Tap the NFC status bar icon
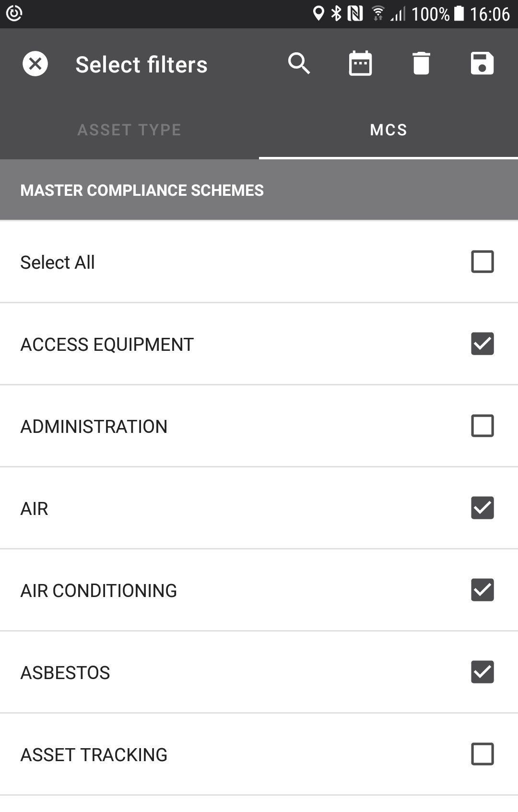 click(355, 13)
